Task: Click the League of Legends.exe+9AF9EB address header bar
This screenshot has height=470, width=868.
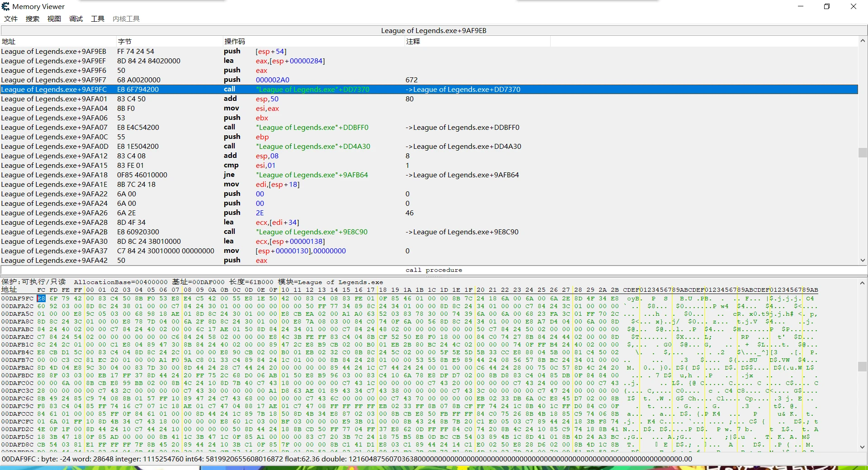Action: (x=434, y=30)
